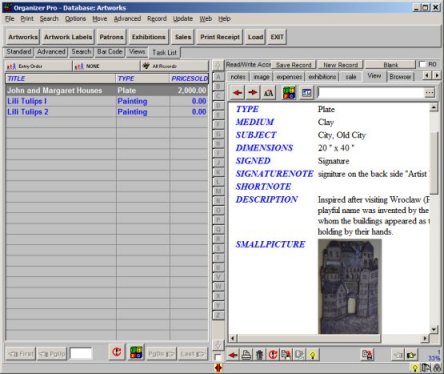The height and width of the screenshot is (374, 444).
Task: Open the Patrons database
Action: 111,37
